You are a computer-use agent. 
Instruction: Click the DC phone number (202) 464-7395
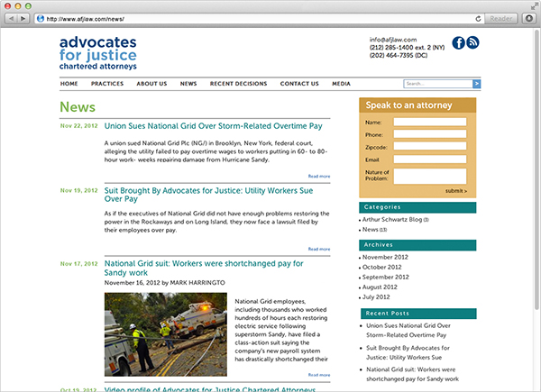pyautogui.click(x=399, y=56)
